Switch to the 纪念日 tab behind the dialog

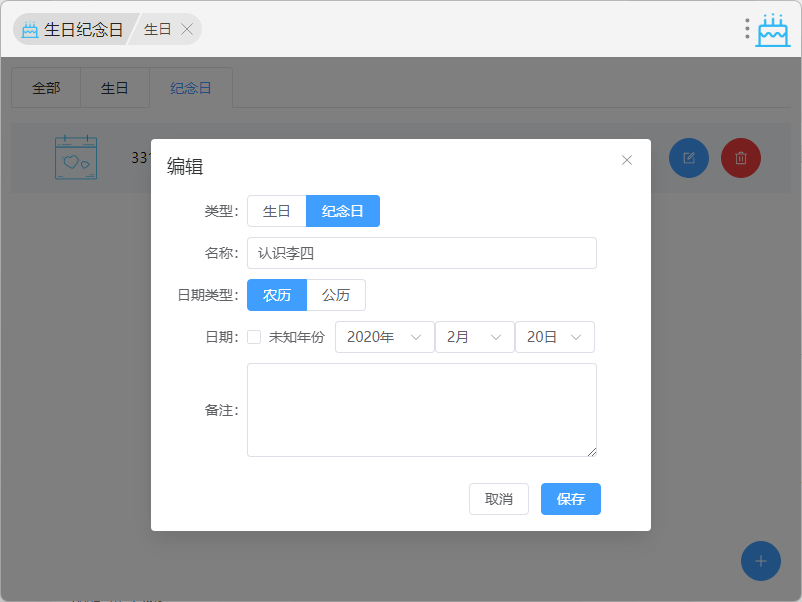point(191,88)
